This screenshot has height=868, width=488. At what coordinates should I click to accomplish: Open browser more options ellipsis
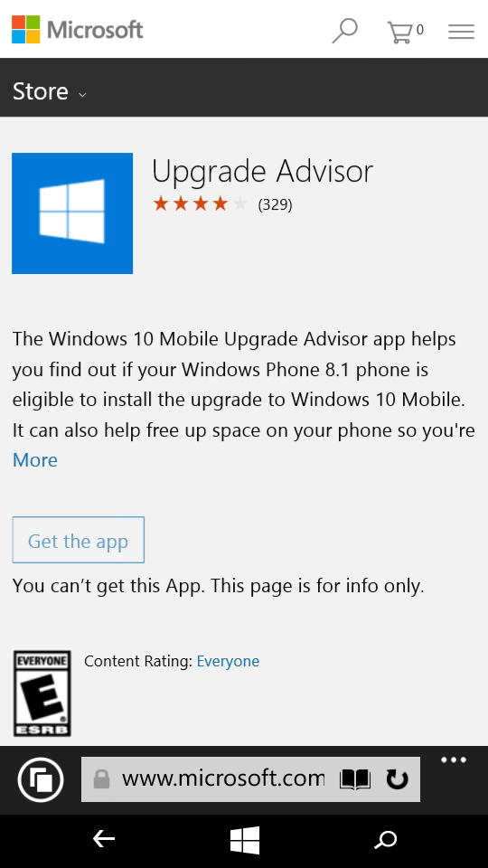click(454, 759)
